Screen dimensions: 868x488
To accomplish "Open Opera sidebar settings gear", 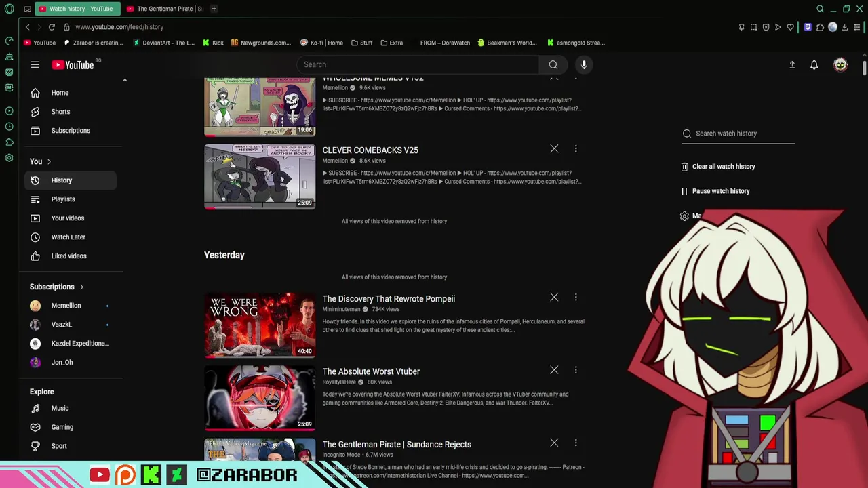I will click(9, 158).
